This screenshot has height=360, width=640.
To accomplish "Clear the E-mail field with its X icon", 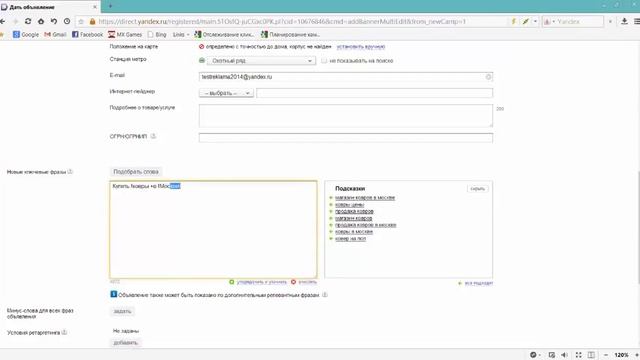I will (488, 77).
